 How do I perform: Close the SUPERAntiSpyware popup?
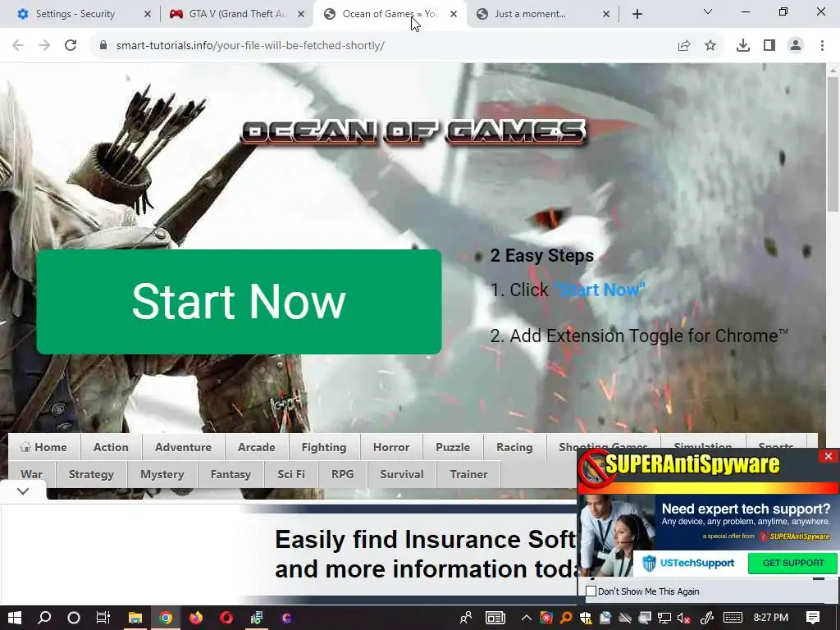click(829, 456)
